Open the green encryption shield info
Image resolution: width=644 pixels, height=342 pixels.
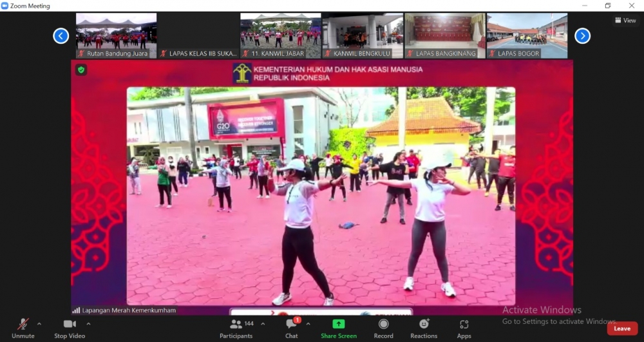tap(81, 70)
